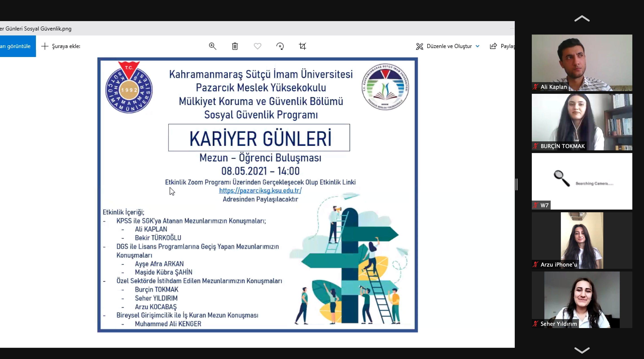The width and height of the screenshot is (644, 359).
Task: Click the plus icon beside Şuraya ekle
Action: [45, 46]
